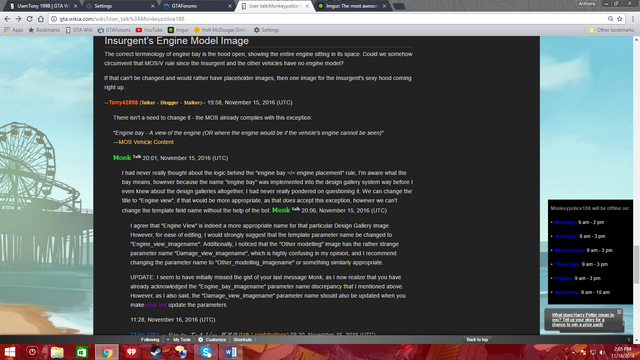
Task: Reload the page with the refresh icon
Action: 29,19
